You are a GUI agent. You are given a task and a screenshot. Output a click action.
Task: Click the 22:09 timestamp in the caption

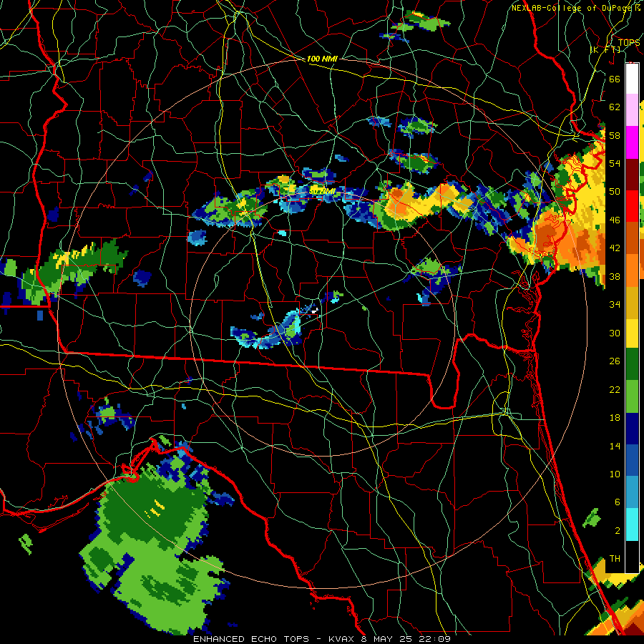coord(434,639)
